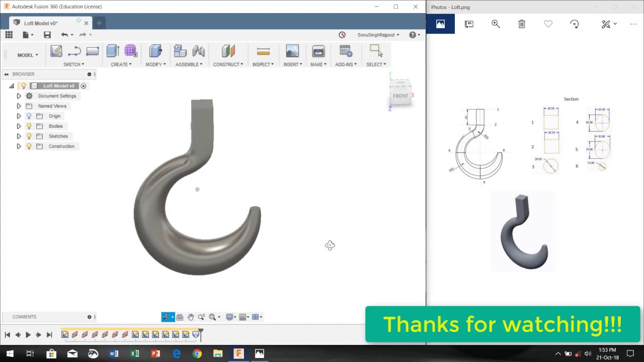Viewport: 644px width, 362px height.
Task: Toggle Bodies folder visibility bulb
Action: coord(29,126)
